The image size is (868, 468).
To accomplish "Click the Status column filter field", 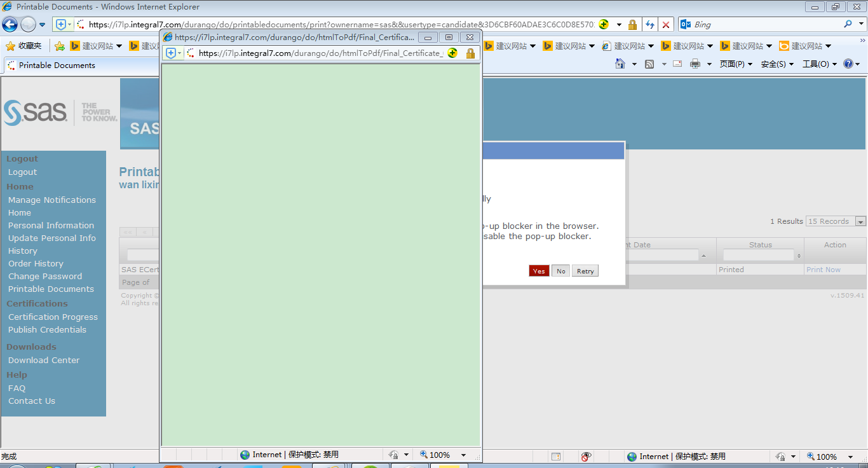I will pos(759,255).
